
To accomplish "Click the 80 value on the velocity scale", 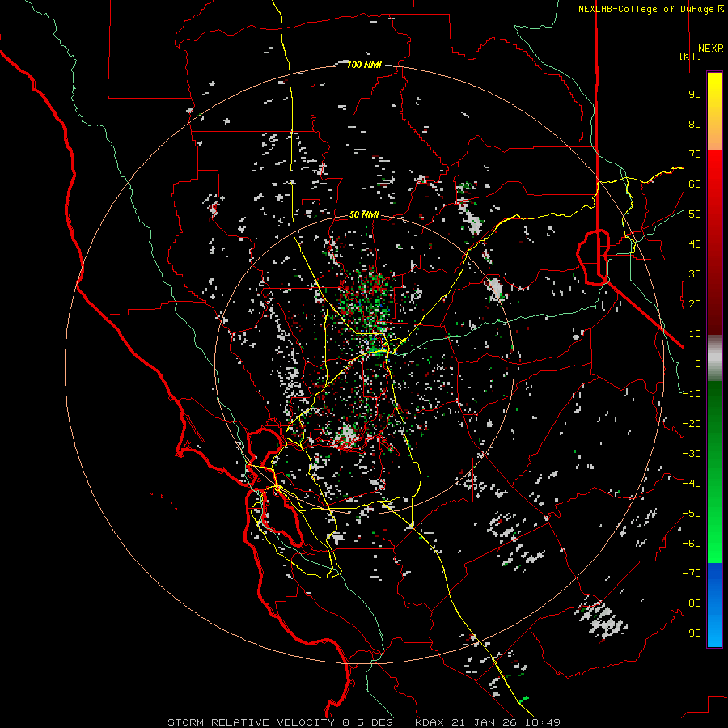I will pyautogui.click(x=695, y=124).
